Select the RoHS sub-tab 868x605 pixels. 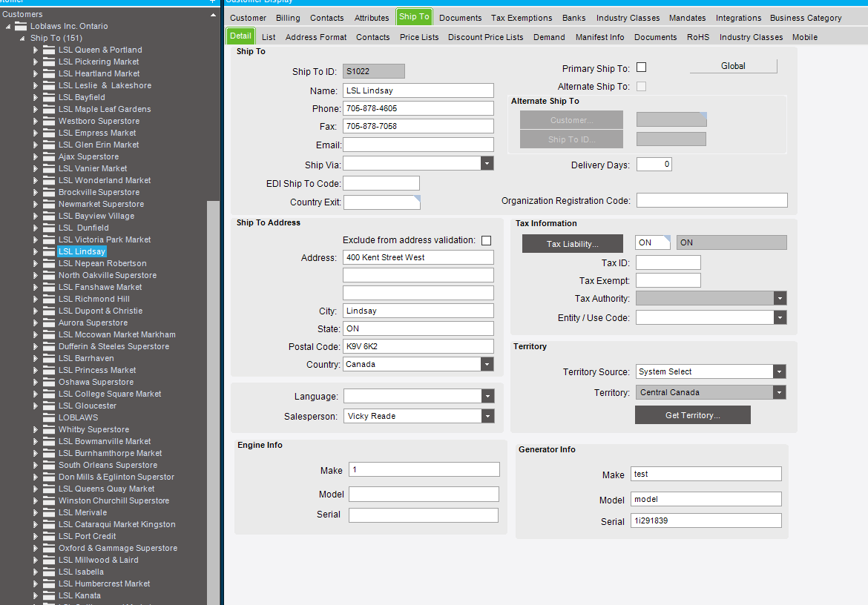[698, 37]
